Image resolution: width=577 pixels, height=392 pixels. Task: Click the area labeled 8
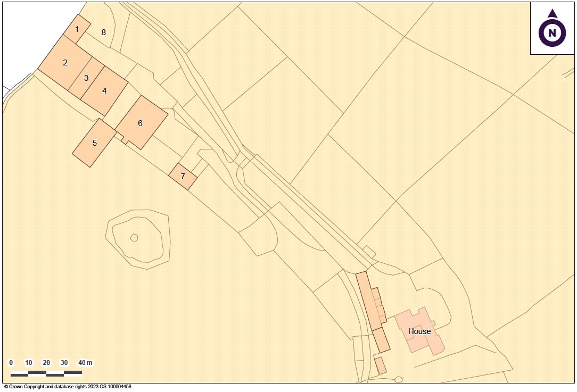(x=103, y=32)
